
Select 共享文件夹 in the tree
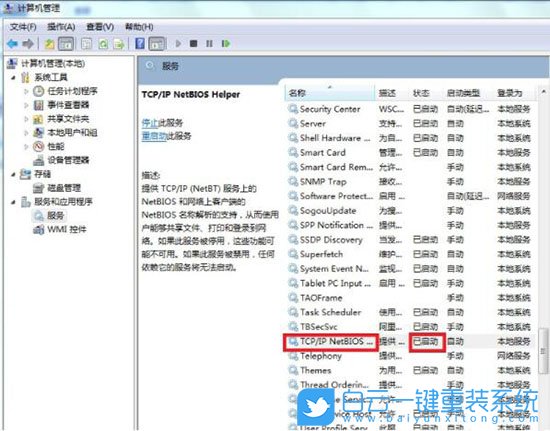point(68,119)
